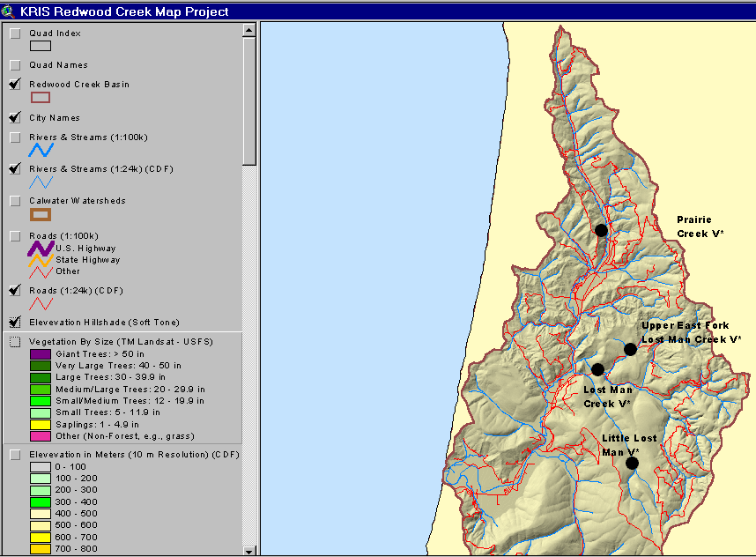Click the legend scrollbar up arrow
The image size is (756, 557).
248,30
